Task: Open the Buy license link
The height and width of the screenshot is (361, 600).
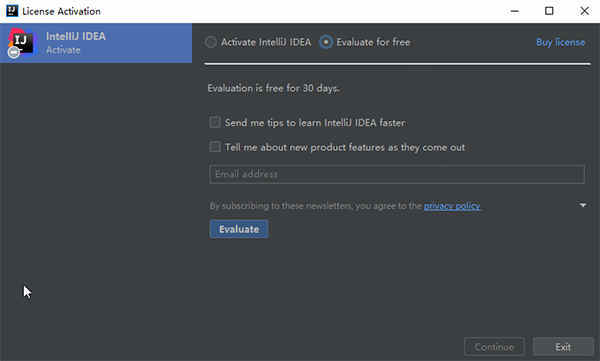Action: coord(560,42)
